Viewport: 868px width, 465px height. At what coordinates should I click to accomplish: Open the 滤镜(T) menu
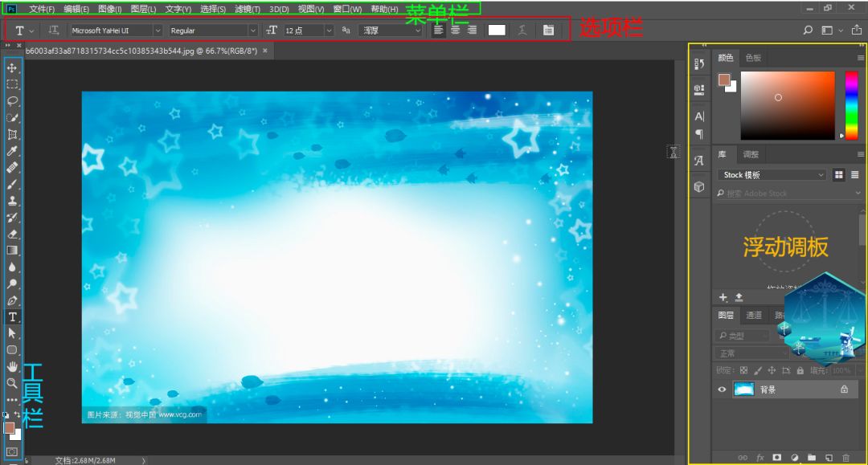tap(248, 9)
